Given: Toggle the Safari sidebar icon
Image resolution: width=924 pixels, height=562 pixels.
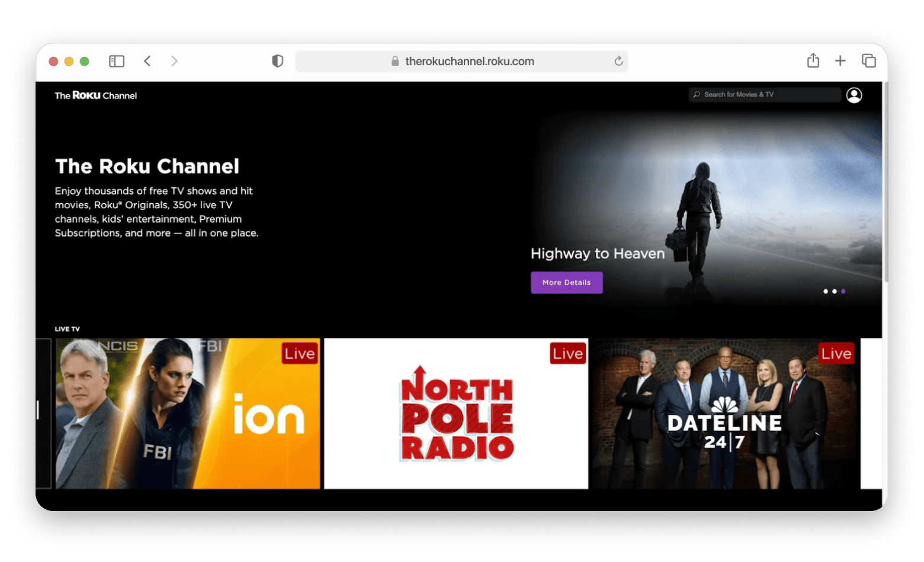Looking at the screenshot, I should tap(117, 61).
